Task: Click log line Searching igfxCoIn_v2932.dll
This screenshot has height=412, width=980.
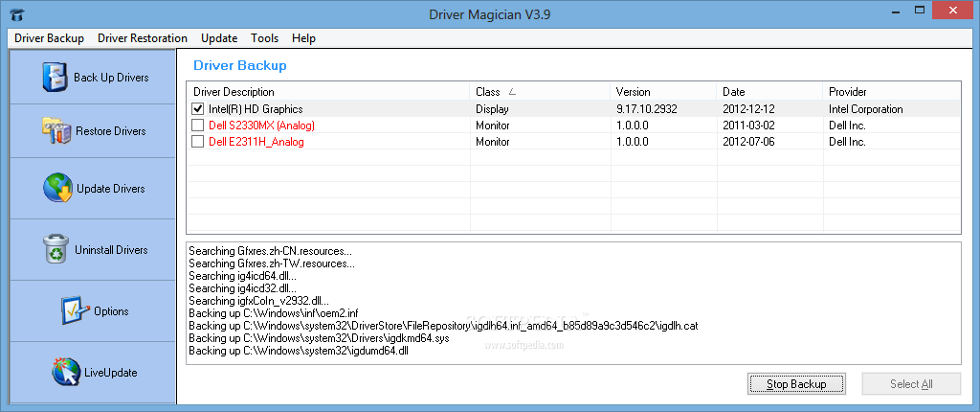Action: tap(258, 301)
